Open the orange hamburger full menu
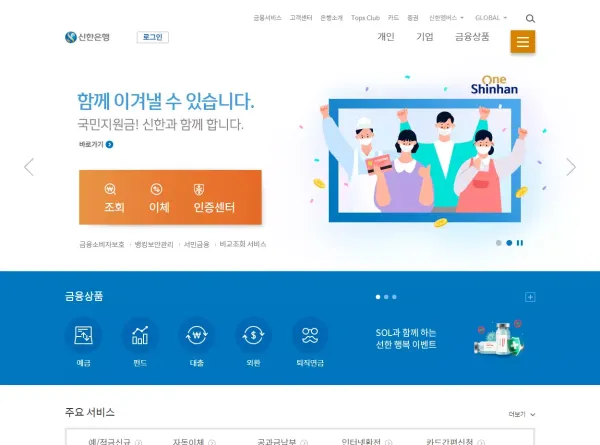This screenshot has height=445, width=600. (523, 41)
